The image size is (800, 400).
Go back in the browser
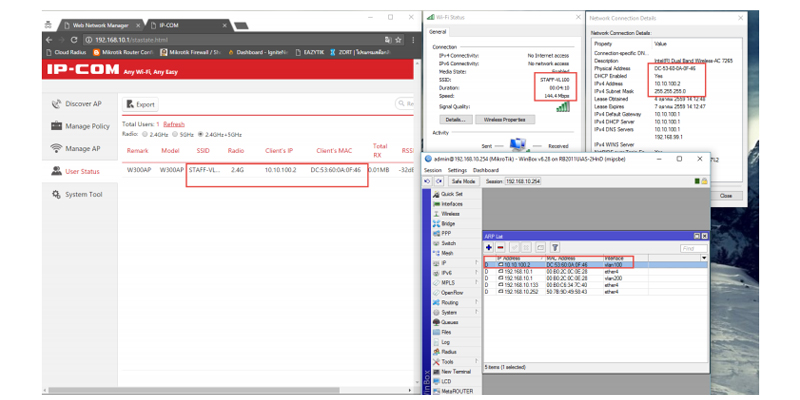point(49,40)
